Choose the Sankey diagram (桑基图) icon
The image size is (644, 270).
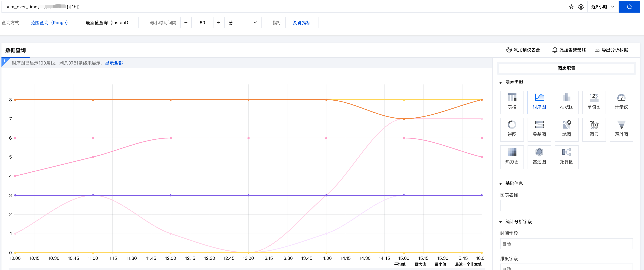[539, 129]
